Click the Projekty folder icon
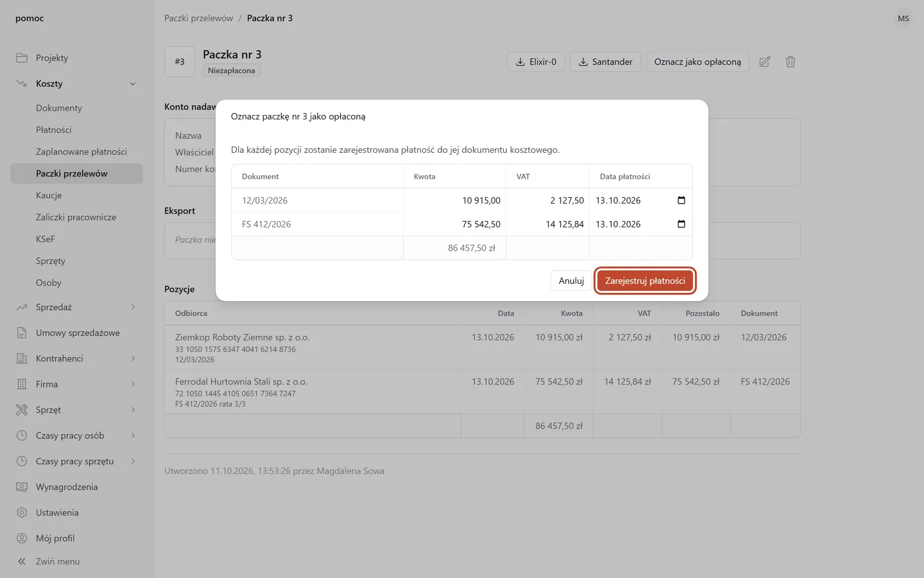Viewport: 924px width, 578px height. [x=22, y=58]
